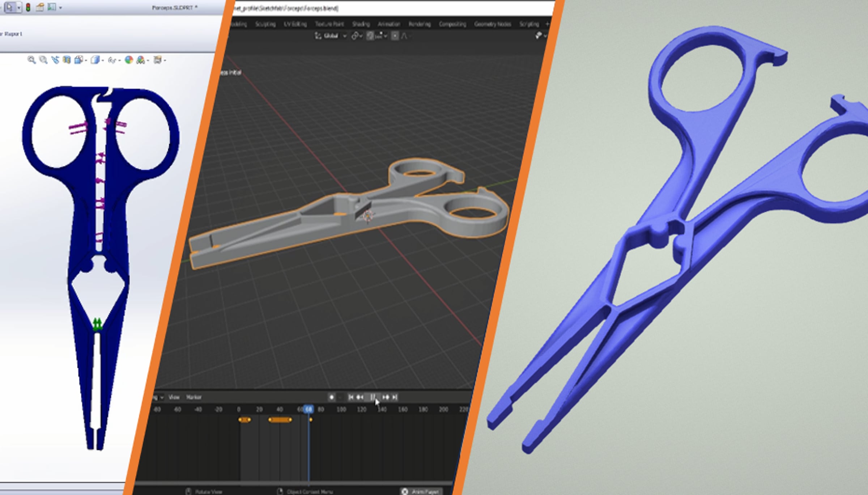
Task: Click the SolidWorks Options list icon
Action: [x=51, y=7]
